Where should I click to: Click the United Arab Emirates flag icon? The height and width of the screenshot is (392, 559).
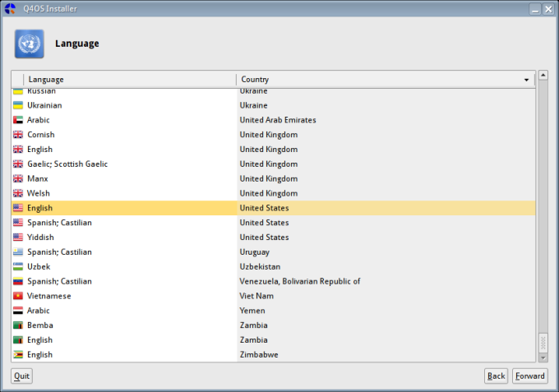[x=18, y=120]
